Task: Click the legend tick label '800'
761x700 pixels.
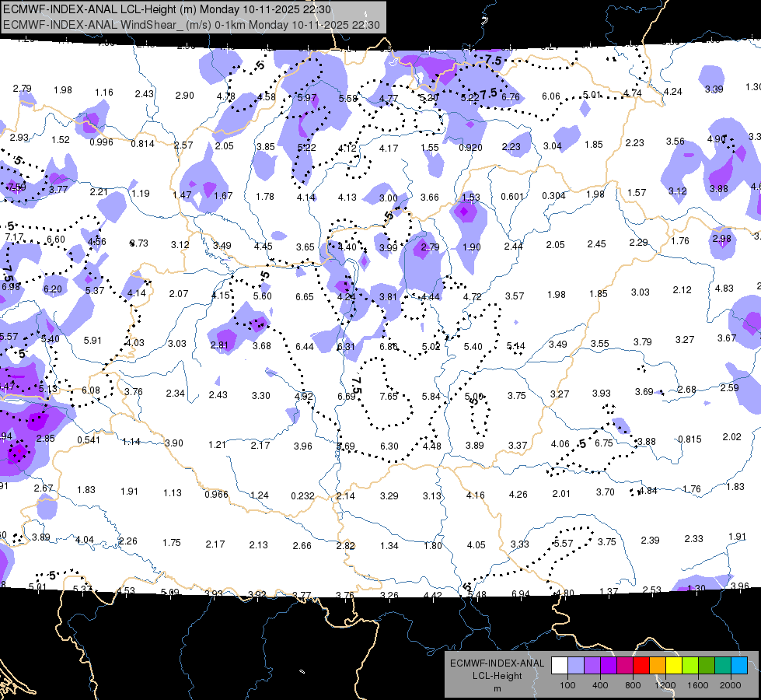Action: coord(633,685)
